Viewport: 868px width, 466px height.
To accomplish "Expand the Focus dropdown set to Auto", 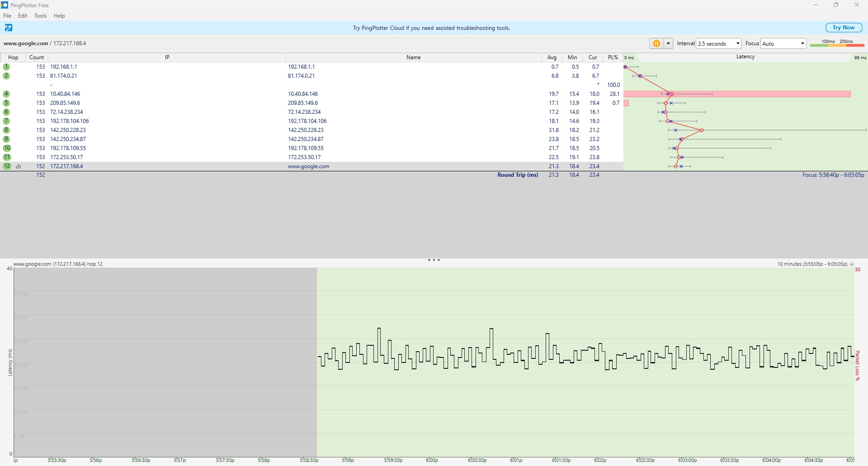I will 783,43.
